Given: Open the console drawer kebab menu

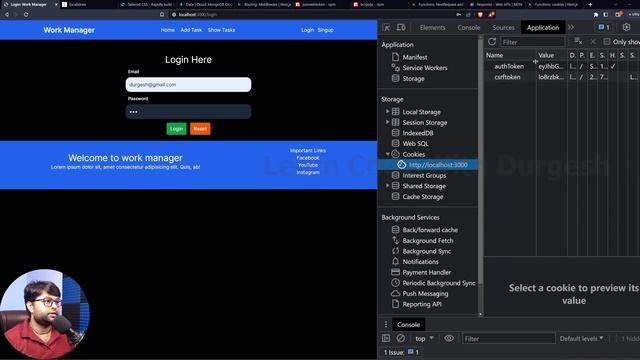Looking at the screenshot, I should (x=386, y=324).
